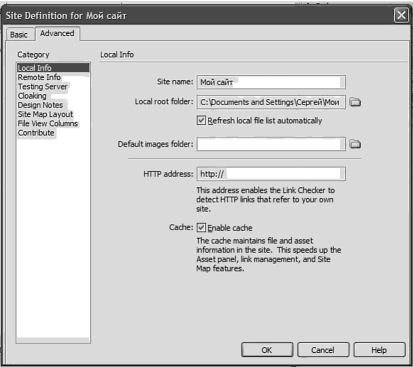This screenshot has width=413, height=367.
Task: Click into the HTTP address field
Action: pos(271,174)
